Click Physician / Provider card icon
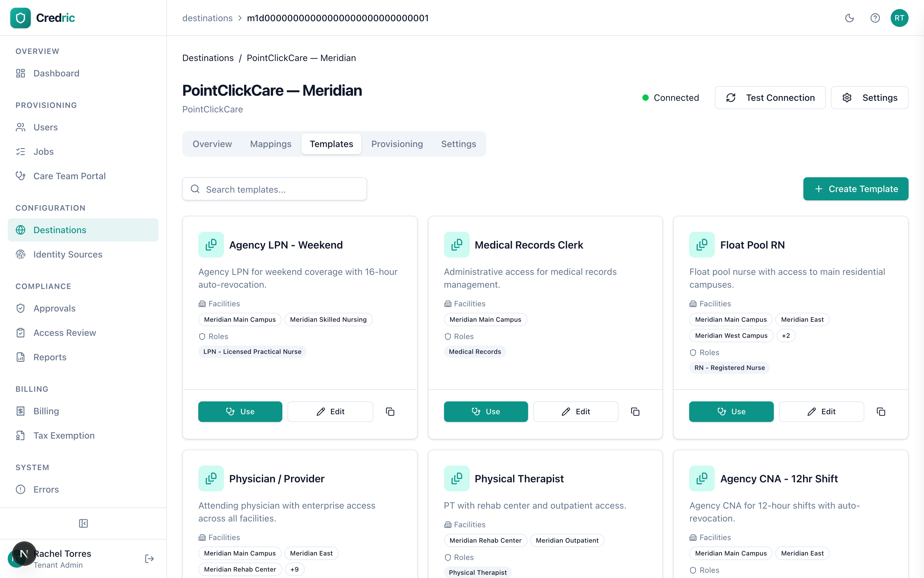 coord(211,478)
